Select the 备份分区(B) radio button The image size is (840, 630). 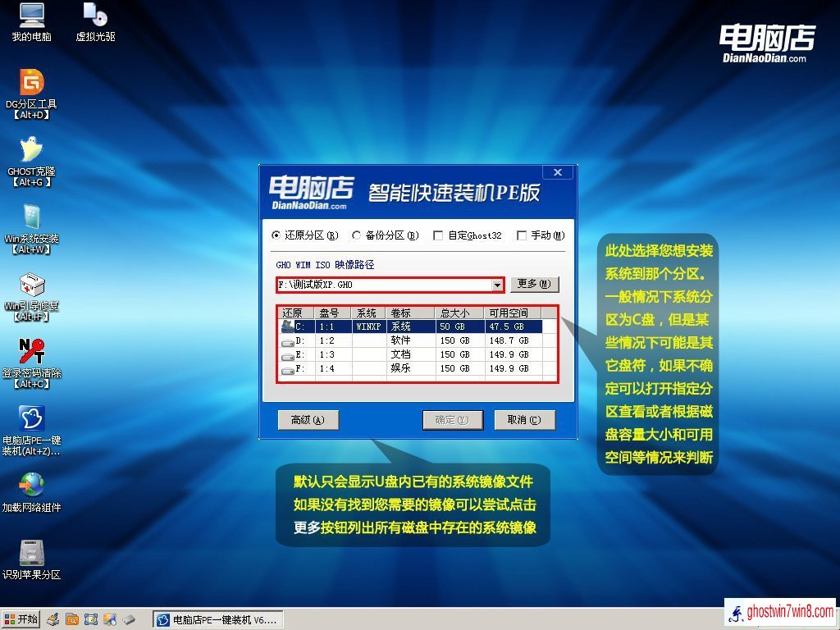tap(357, 235)
